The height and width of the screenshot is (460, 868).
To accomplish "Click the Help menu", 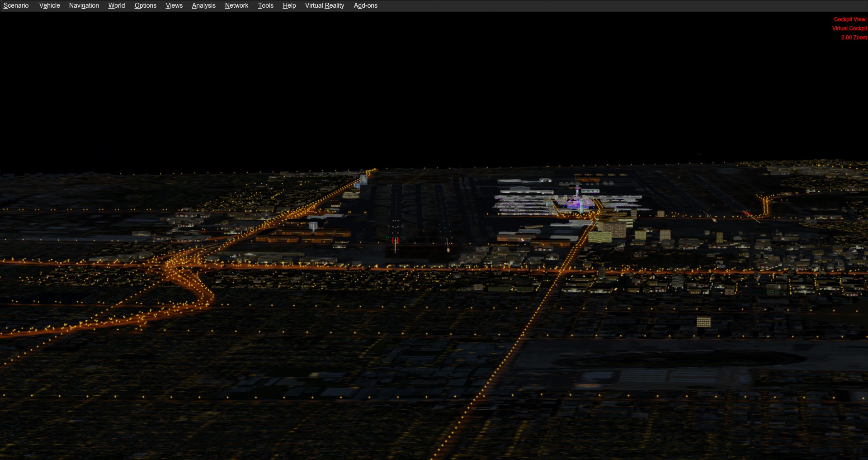I will (x=289, y=5).
